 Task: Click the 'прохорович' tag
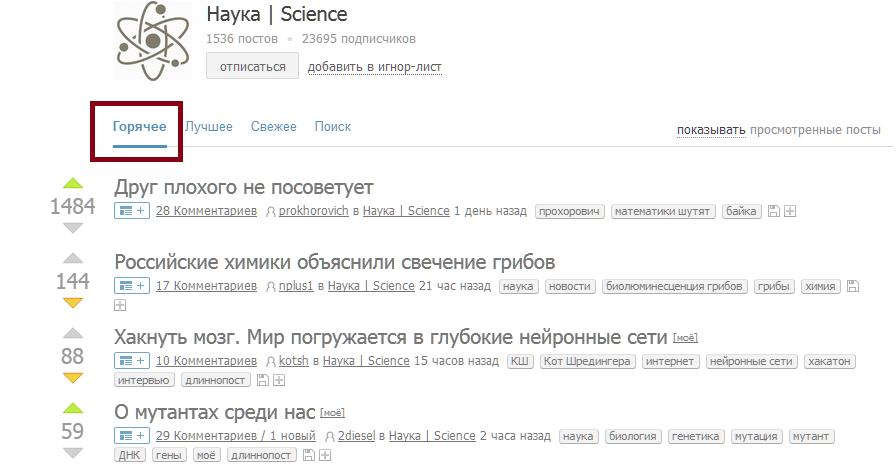pyautogui.click(x=570, y=212)
